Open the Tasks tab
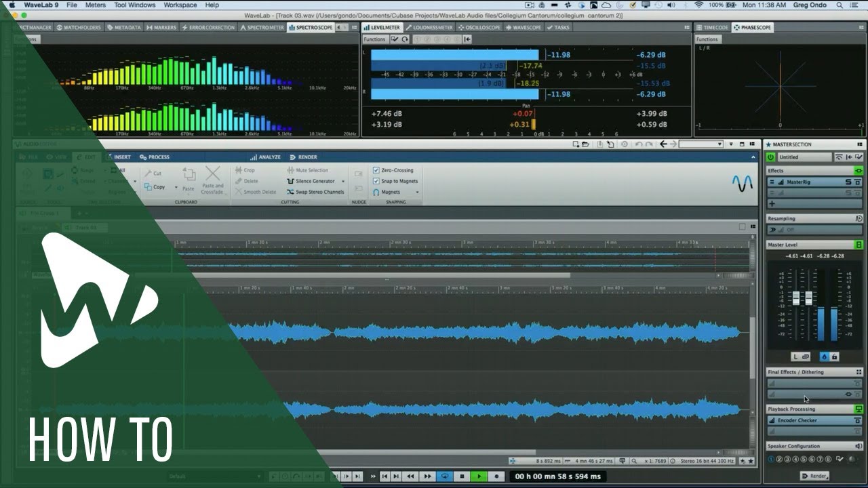The height and width of the screenshot is (488, 868). [x=559, y=28]
